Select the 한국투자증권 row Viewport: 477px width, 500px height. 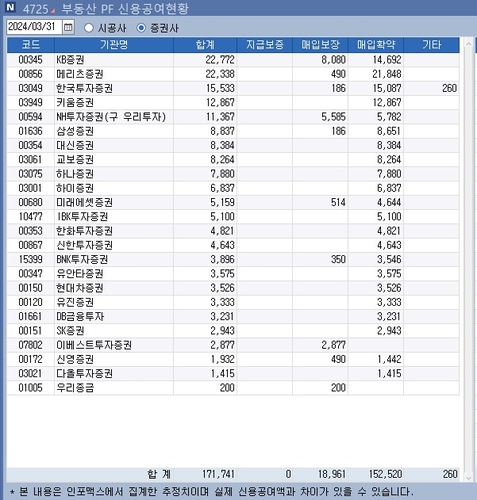(233, 88)
